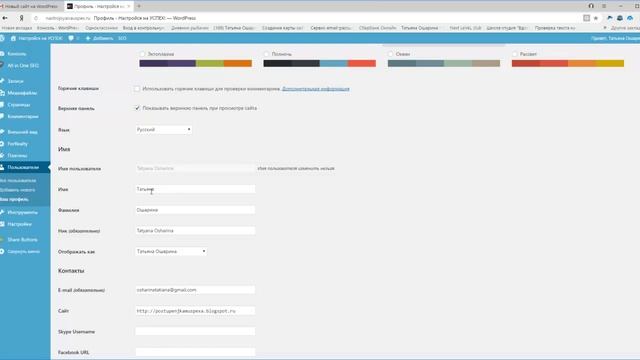640x360 pixels.
Task: Click the Skype Username field
Action: 195,331
